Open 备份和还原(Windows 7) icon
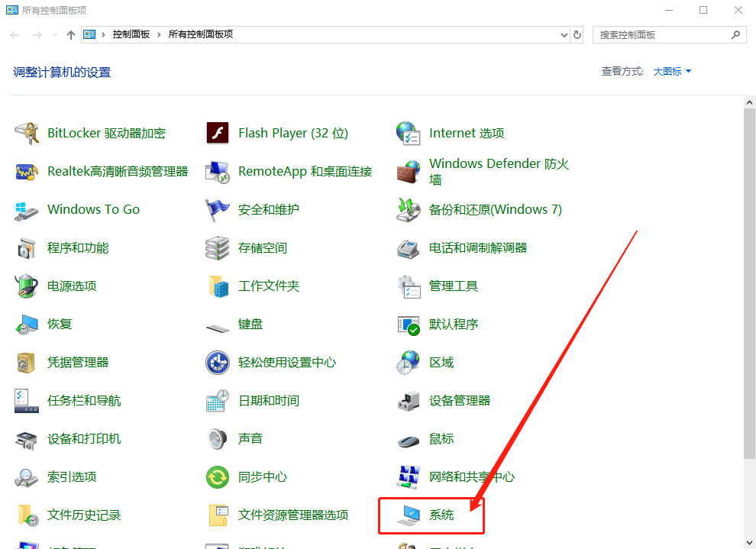The image size is (756, 549). (409, 210)
